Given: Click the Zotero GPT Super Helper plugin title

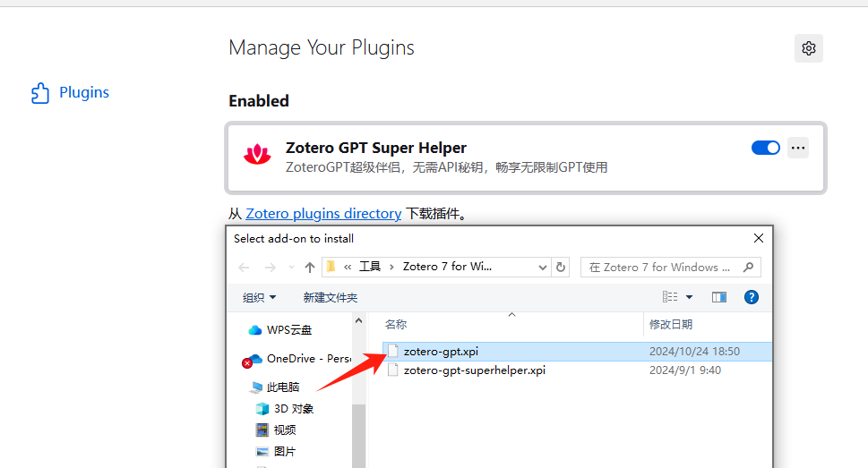Looking at the screenshot, I should [x=376, y=148].
